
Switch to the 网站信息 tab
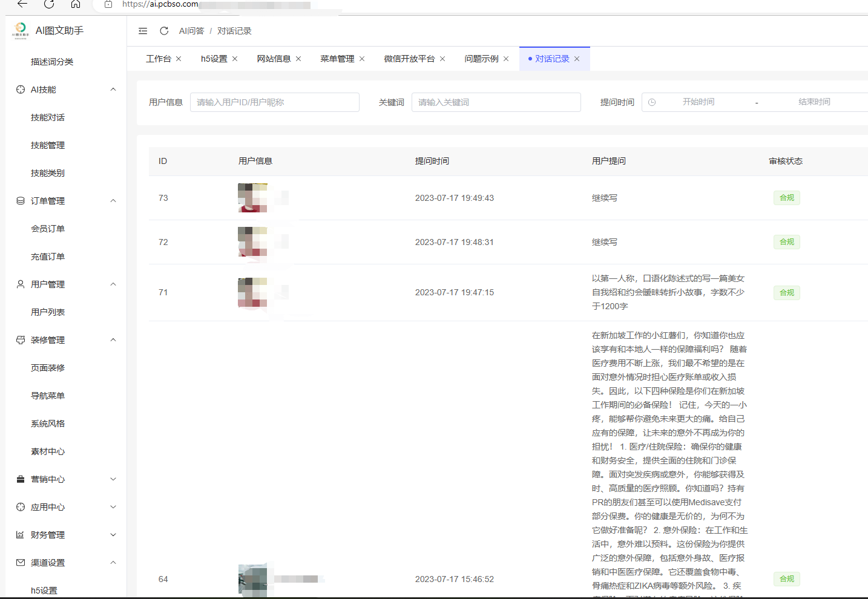[x=274, y=59]
